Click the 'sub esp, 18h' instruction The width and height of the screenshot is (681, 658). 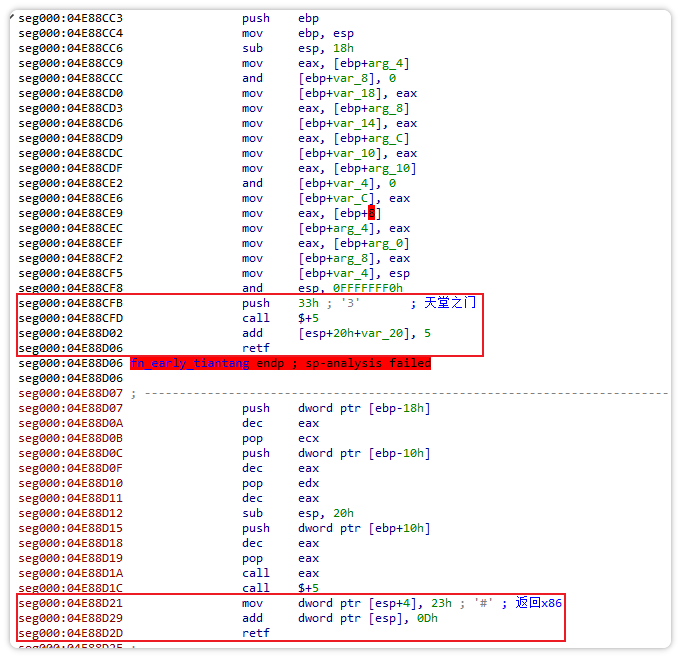(297, 48)
